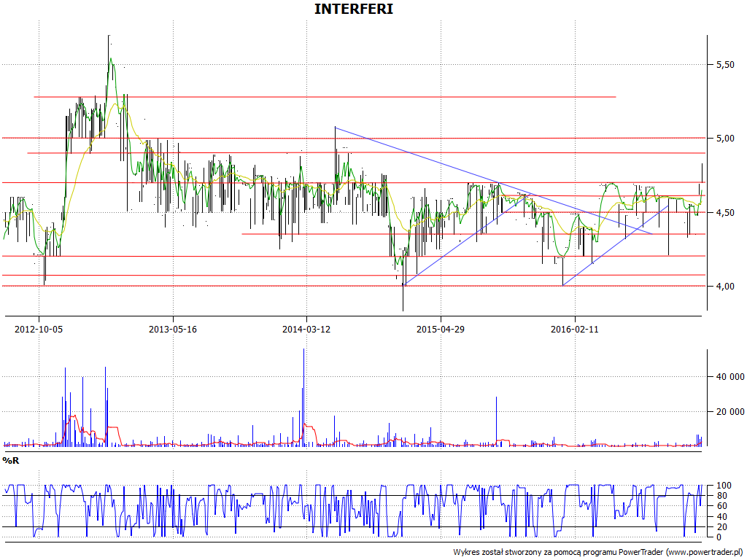Click the PowerTrader credit footer text
Image resolution: width=747 pixels, height=560 pixels.
pos(599,553)
